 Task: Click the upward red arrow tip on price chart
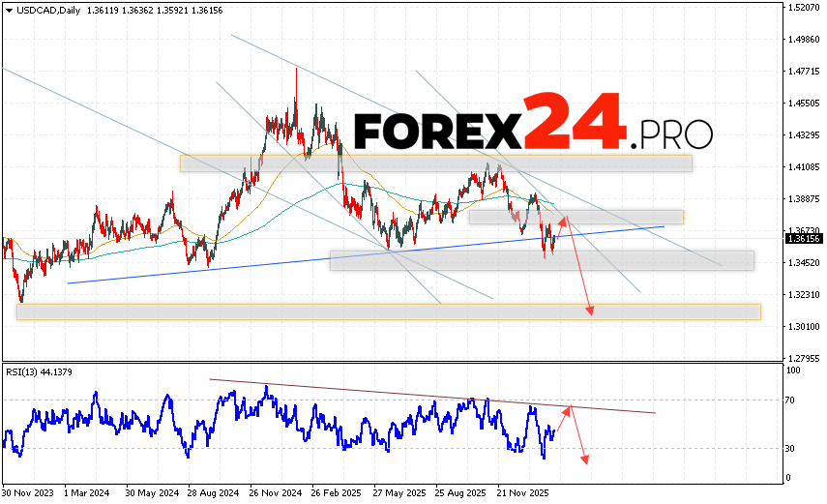pos(567,220)
